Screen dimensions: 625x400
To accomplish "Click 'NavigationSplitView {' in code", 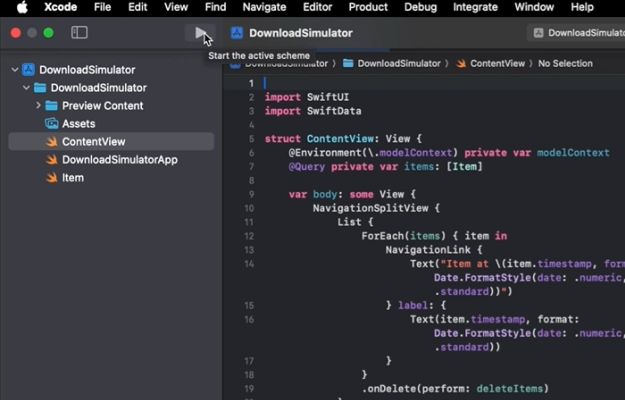I will (x=376, y=208).
